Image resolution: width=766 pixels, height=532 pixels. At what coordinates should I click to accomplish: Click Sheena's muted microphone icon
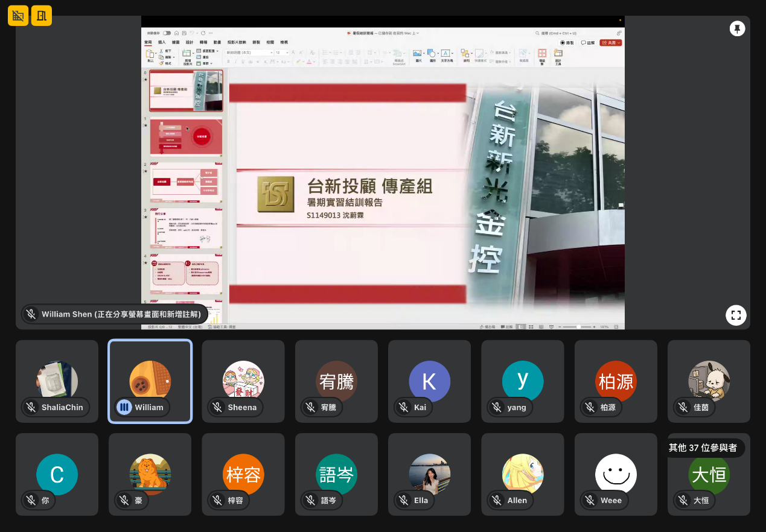tap(217, 407)
